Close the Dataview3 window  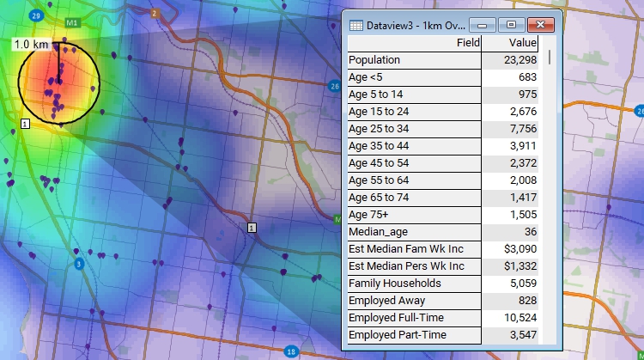[x=539, y=26]
